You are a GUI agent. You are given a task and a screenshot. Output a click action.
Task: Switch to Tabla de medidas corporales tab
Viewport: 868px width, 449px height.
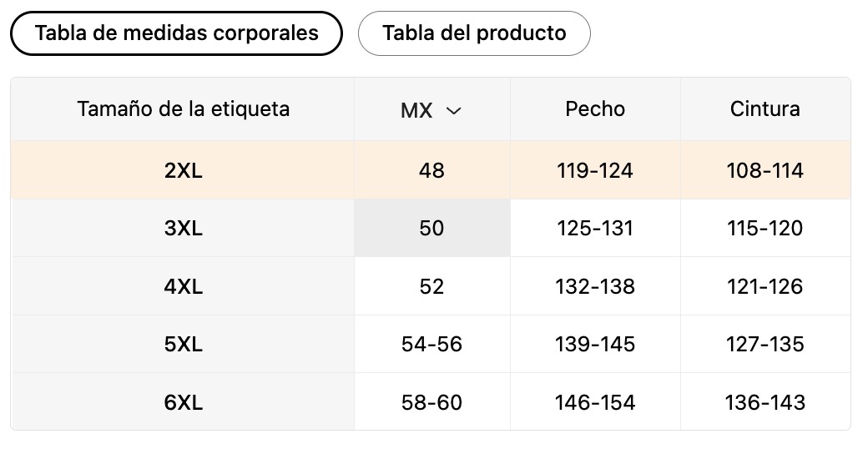click(177, 33)
